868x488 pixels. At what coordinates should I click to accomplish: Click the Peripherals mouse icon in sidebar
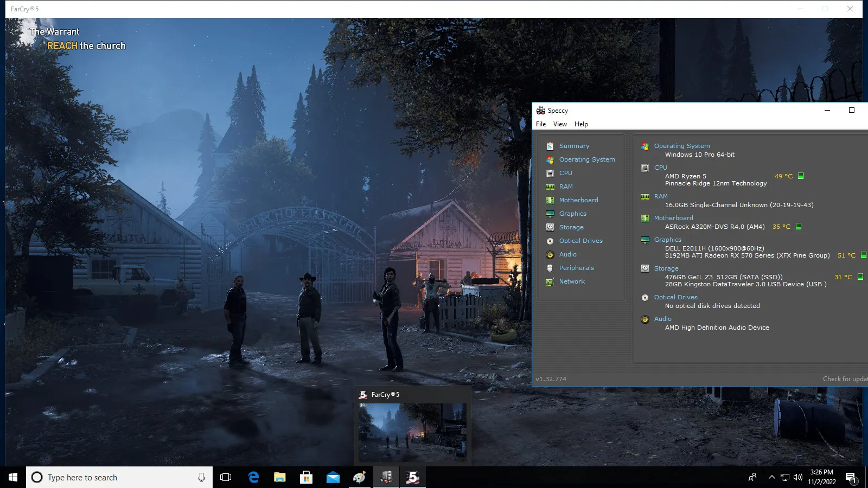550,268
